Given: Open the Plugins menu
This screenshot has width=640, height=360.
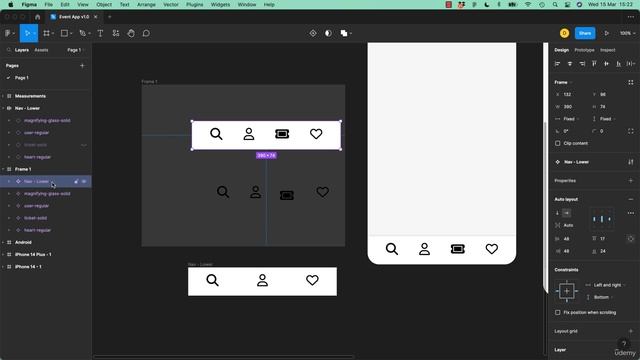Looking at the screenshot, I should click(x=194, y=4).
